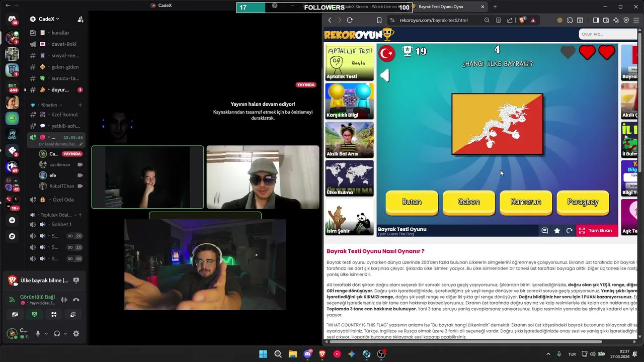Toggle Discord camera off button
The width and height of the screenshot is (644, 362).
(15, 314)
